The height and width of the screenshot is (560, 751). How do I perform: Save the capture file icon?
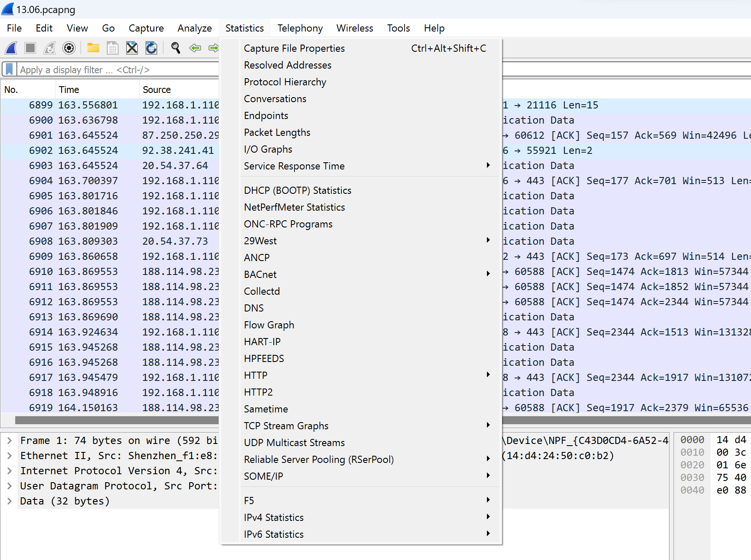point(113,48)
